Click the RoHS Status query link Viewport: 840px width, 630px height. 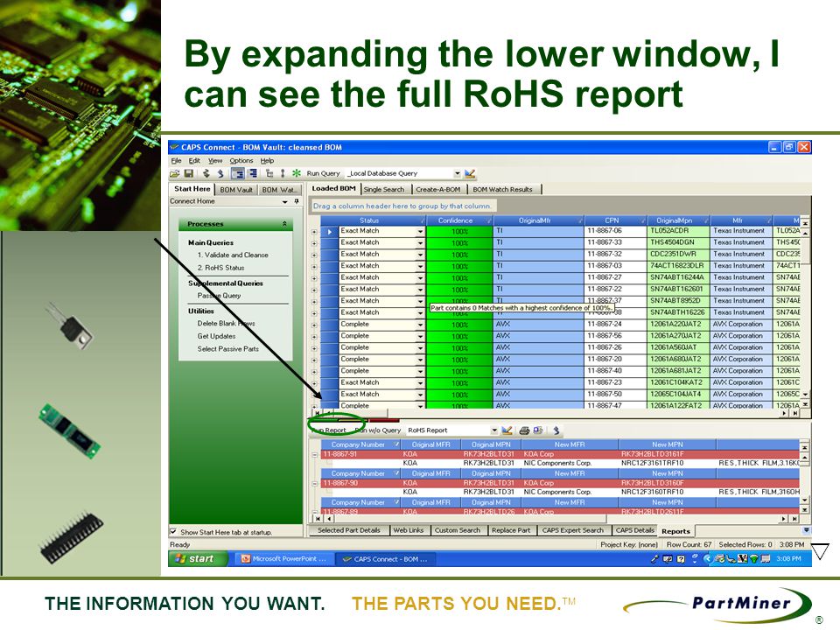(x=220, y=268)
